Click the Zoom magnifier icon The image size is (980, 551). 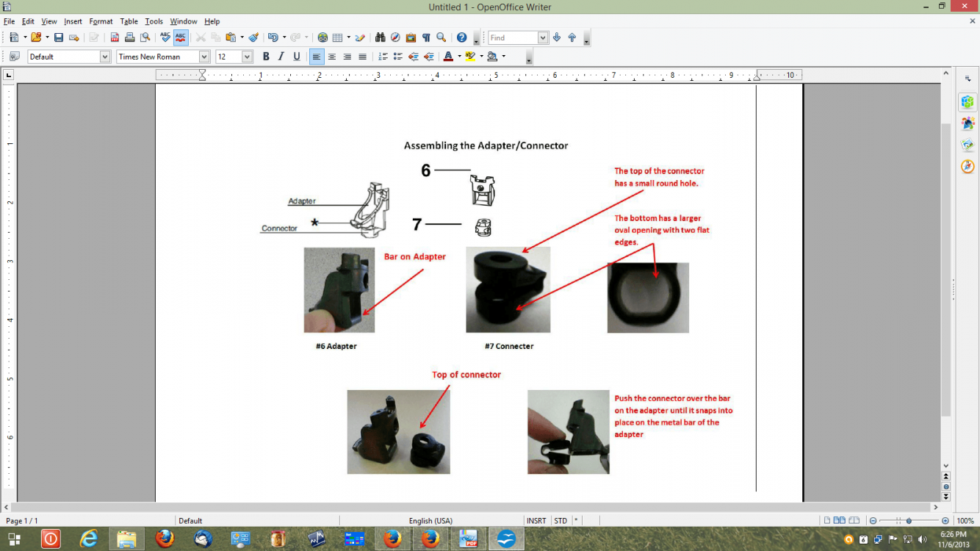[442, 37]
